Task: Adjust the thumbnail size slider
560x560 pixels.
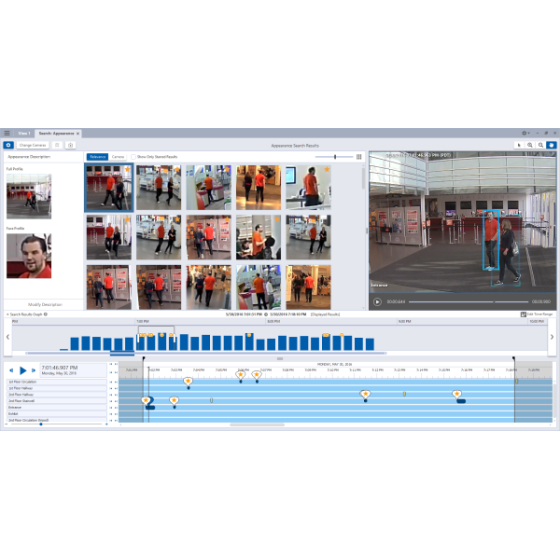Action: click(335, 157)
